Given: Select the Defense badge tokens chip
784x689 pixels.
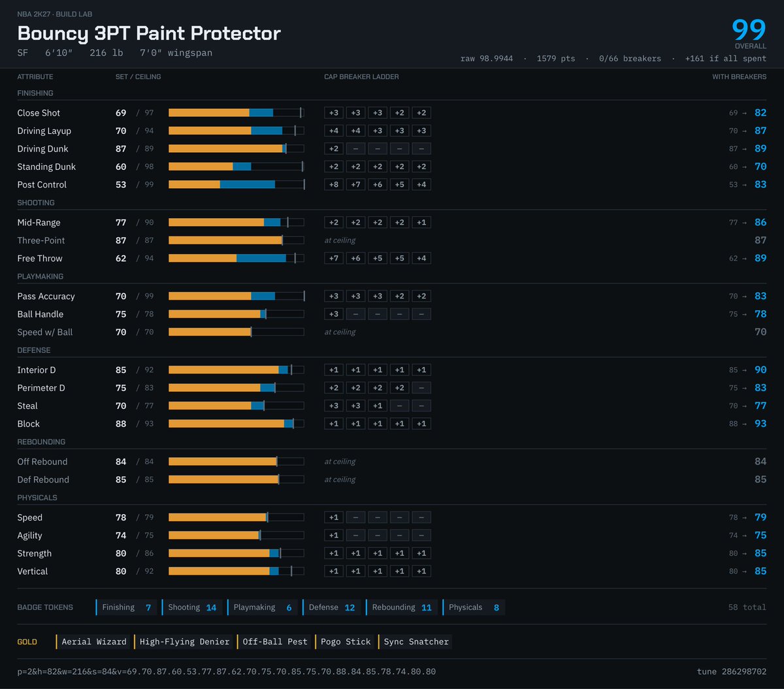Looking at the screenshot, I should coord(332,607).
